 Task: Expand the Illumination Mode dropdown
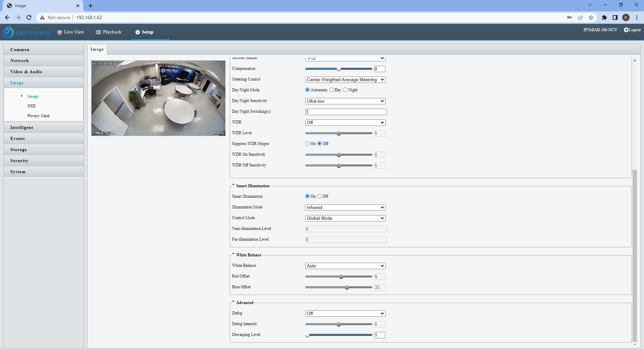345,208
